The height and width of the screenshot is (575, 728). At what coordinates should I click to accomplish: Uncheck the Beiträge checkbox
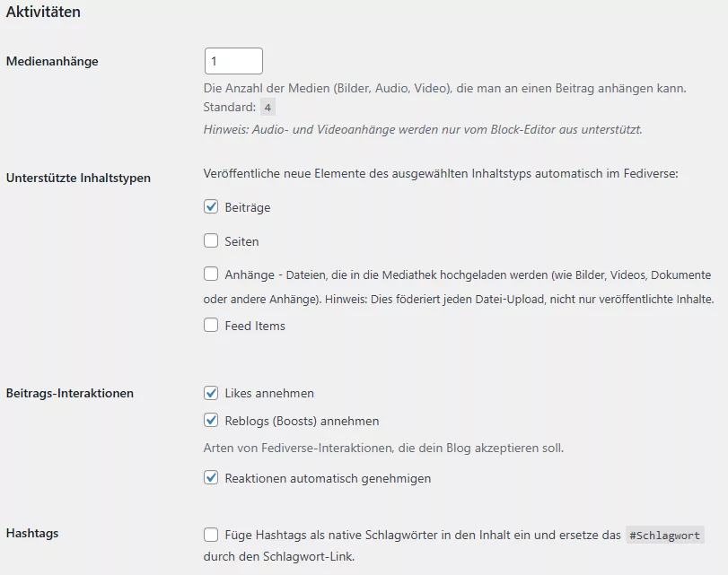(x=210, y=206)
